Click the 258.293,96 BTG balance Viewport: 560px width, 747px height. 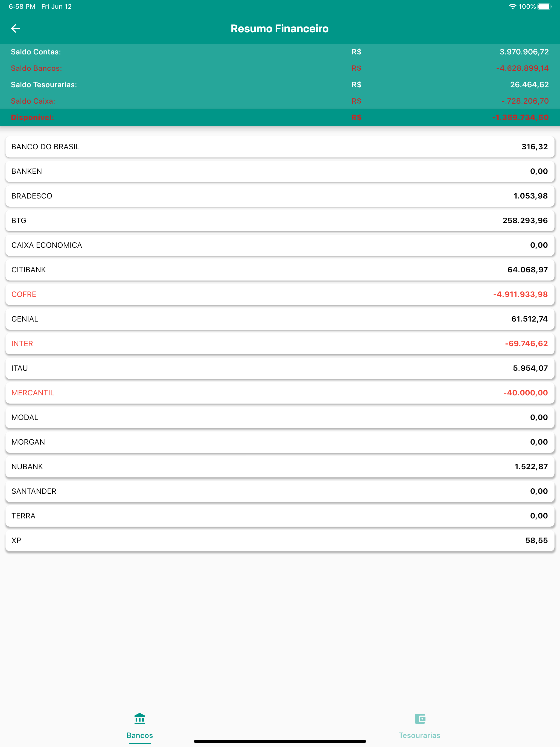click(525, 221)
